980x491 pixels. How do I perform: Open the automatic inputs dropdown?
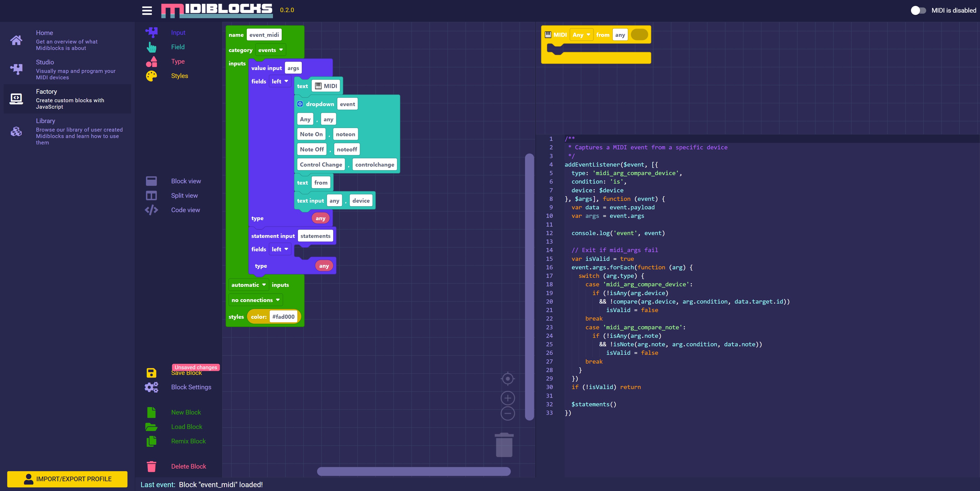pos(248,285)
